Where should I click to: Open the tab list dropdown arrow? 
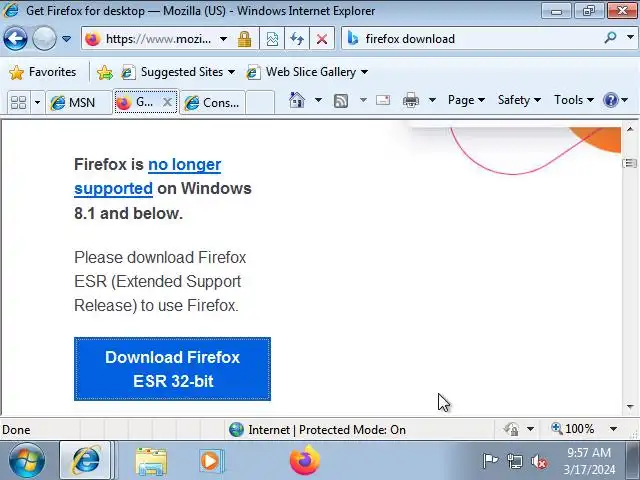(37, 102)
